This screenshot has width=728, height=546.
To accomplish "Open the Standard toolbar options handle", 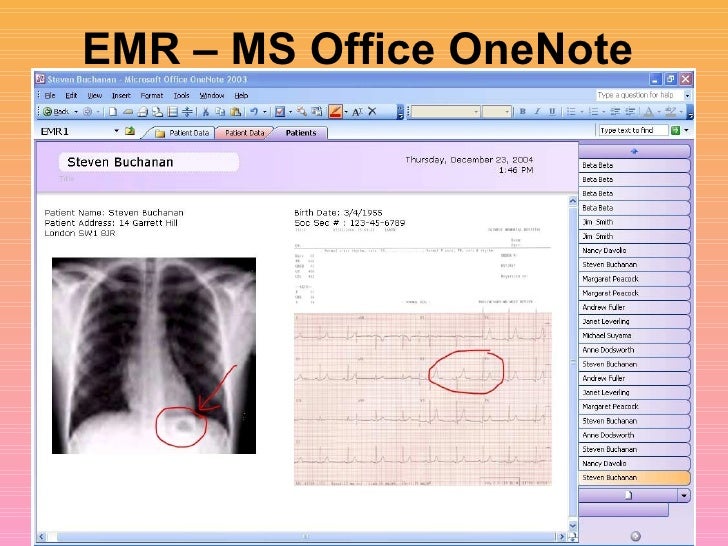I will (x=400, y=112).
